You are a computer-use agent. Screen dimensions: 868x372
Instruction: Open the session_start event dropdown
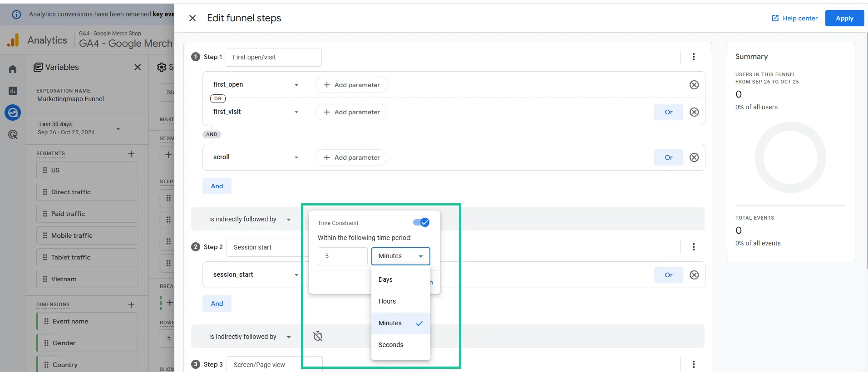click(x=256, y=275)
